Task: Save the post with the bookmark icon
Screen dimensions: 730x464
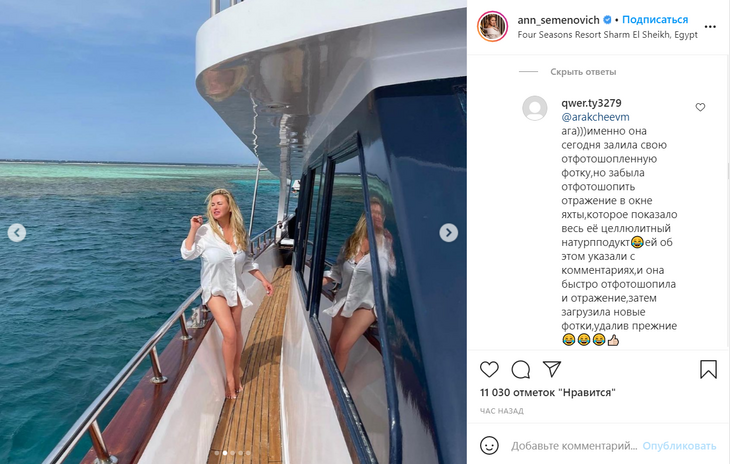Action: [708, 369]
